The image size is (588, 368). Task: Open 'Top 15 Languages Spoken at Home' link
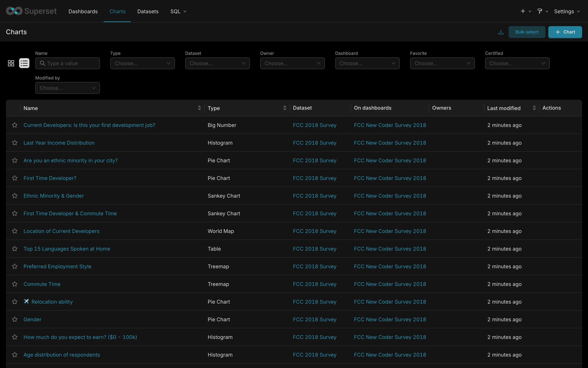tap(67, 249)
